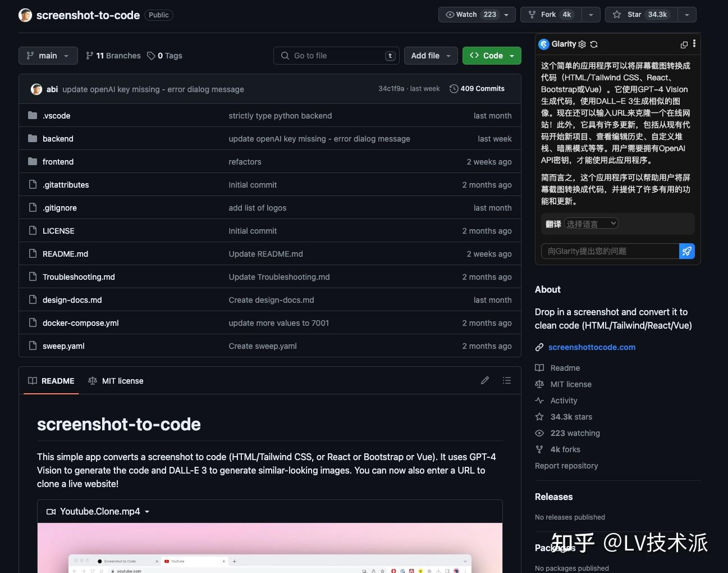Open commit history via the 409 Commits clock icon
Viewport: 728px width, 573px height.
coord(454,88)
